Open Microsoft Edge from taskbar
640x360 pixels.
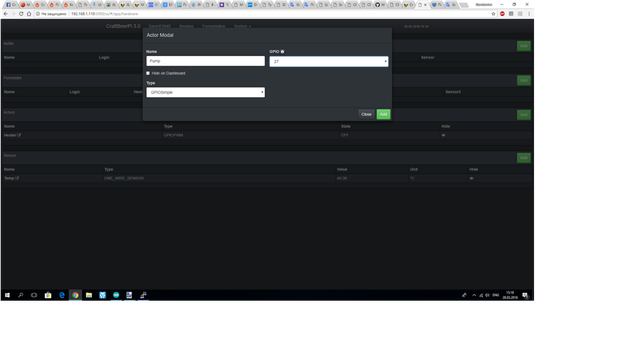click(62, 295)
